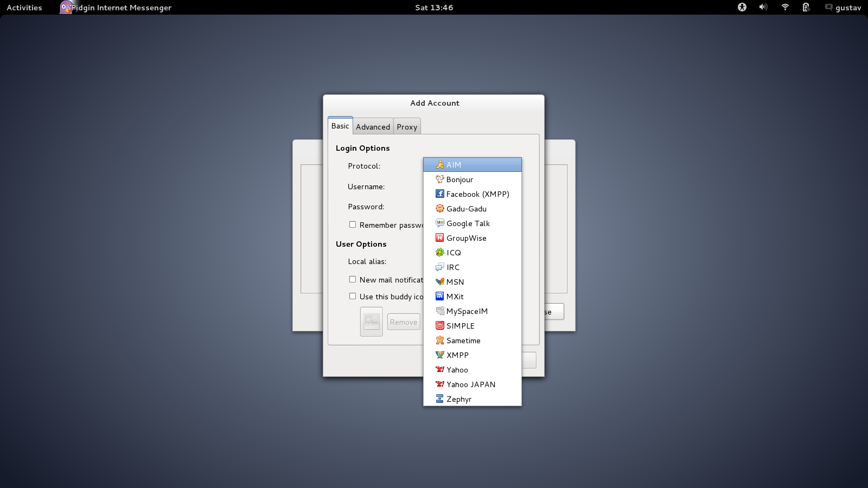Click the Google Talk protocol icon
The image size is (868, 488).
pyautogui.click(x=440, y=223)
